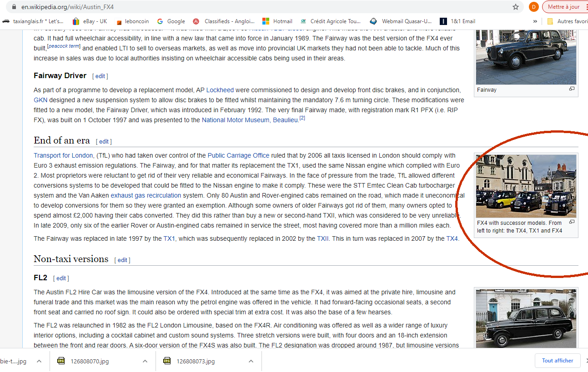The image size is (588, 372).
Task: Edit the FL2 section
Action: point(61,278)
